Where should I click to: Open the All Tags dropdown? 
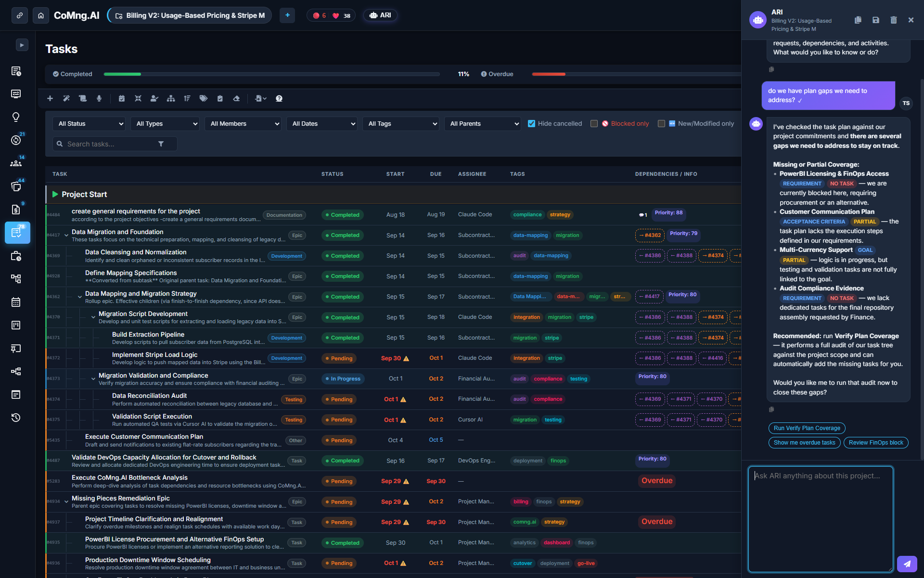point(401,124)
